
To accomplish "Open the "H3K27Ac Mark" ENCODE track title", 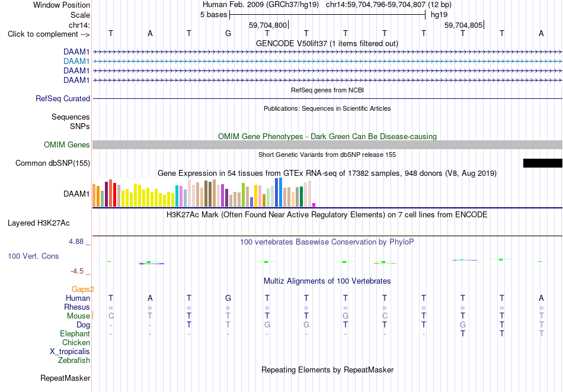I will coord(327,215).
